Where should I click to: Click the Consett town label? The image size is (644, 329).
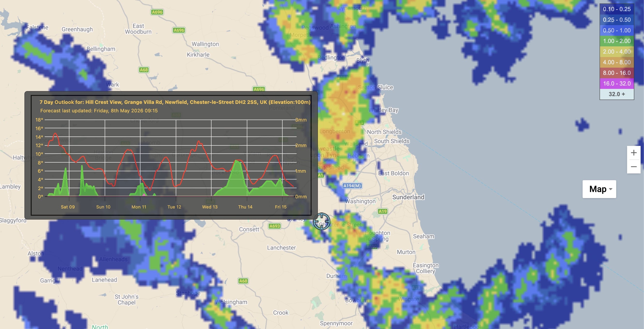tap(249, 229)
